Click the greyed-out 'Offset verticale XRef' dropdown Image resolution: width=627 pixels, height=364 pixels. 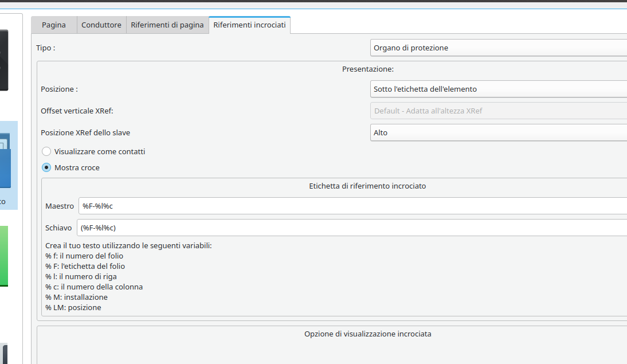pos(499,111)
